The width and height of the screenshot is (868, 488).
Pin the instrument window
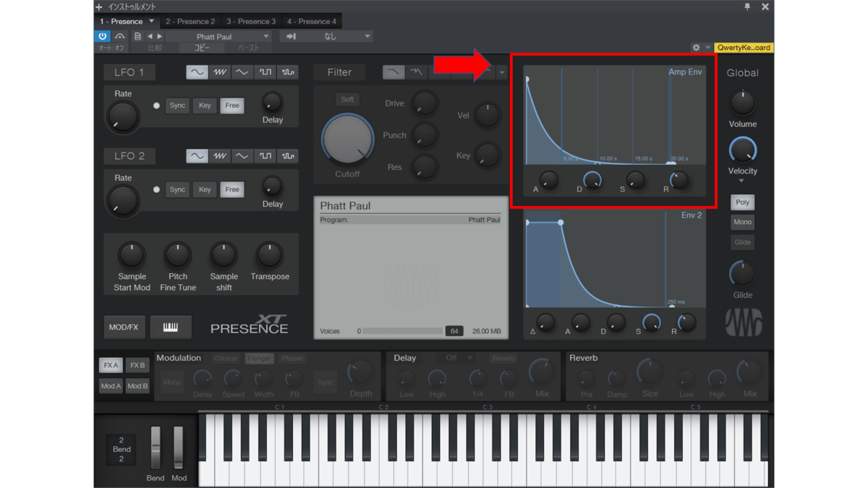[x=747, y=7]
